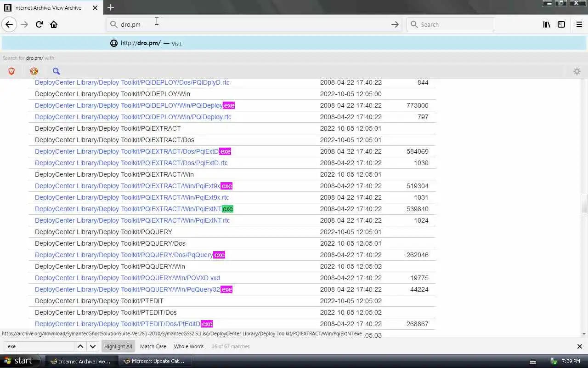This screenshot has height=368, width=588.
Task: Open the Win/PQIDeploy.exe link
Action: (x=135, y=105)
